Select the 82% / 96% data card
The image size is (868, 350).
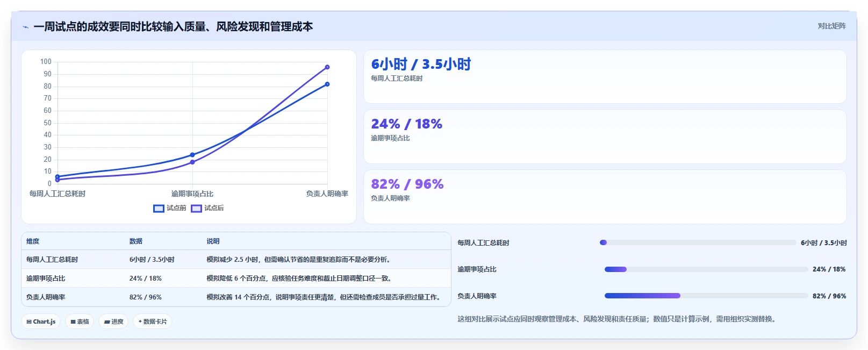605,197
